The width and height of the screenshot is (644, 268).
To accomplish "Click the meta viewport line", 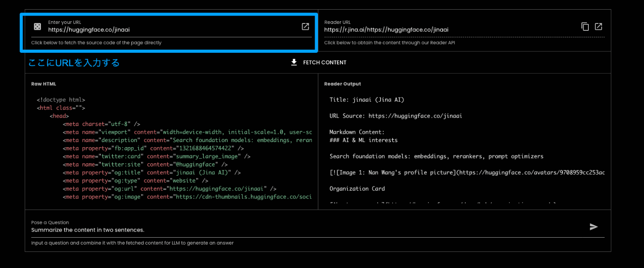I will click(x=188, y=132).
